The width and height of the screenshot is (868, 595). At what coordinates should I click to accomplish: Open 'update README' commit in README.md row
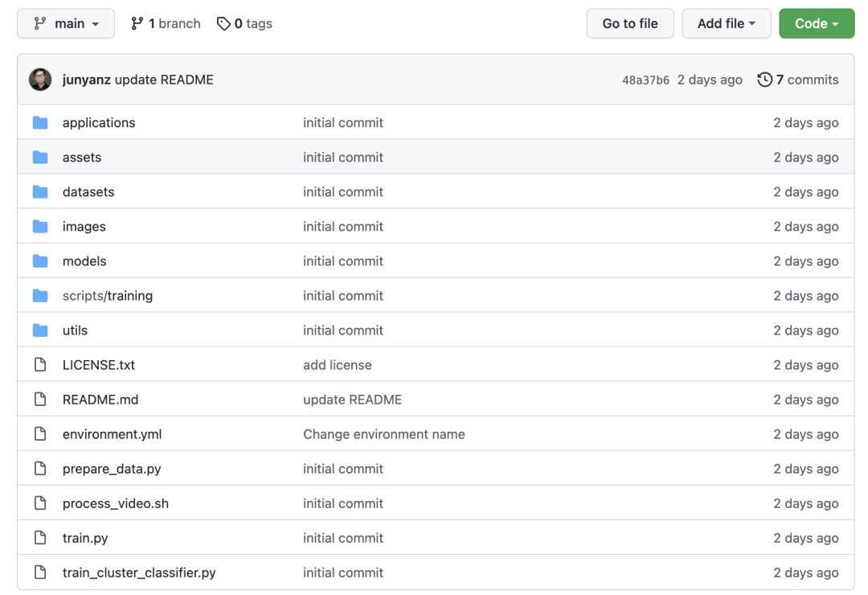[352, 400]
